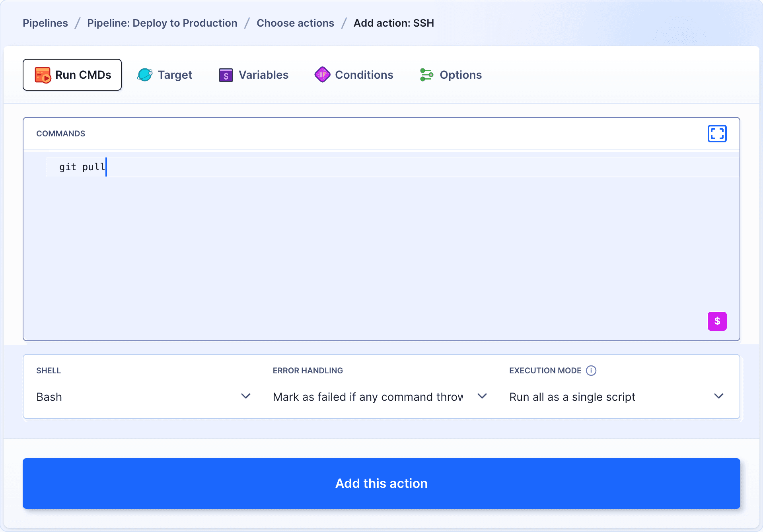Click the chevron beside Bash

pos(246,396)
